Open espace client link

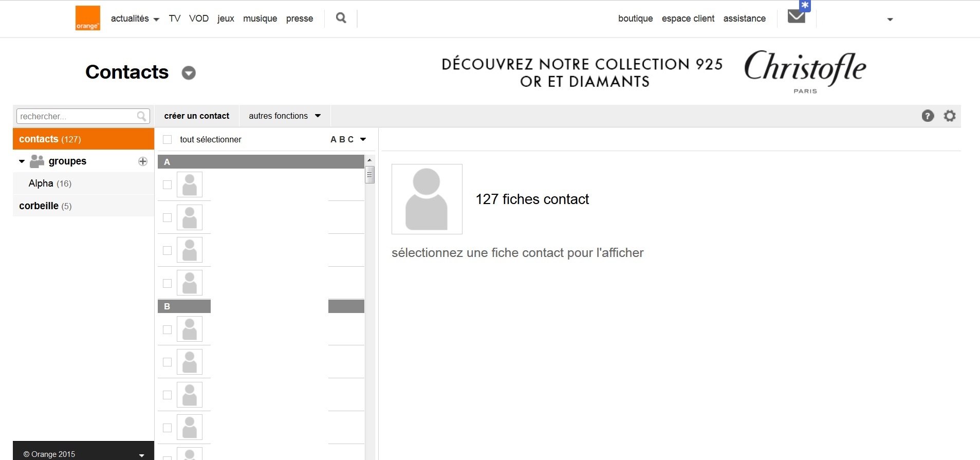[688, 19]
